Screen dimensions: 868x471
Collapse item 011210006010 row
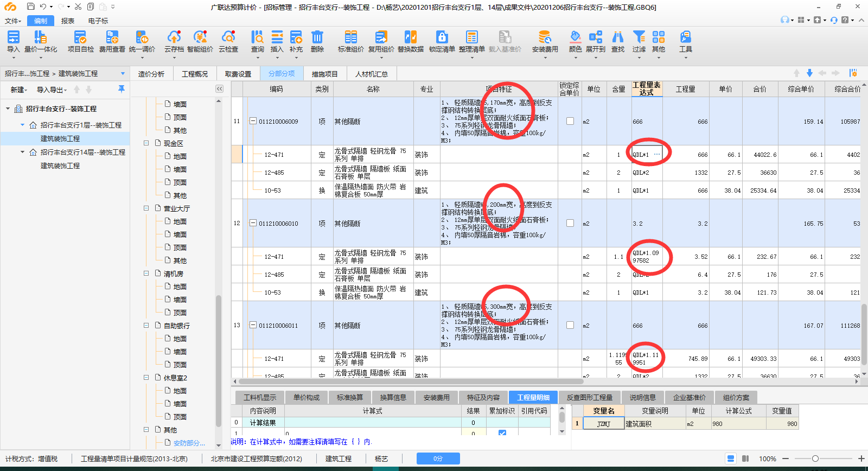[x=253, y=223]
